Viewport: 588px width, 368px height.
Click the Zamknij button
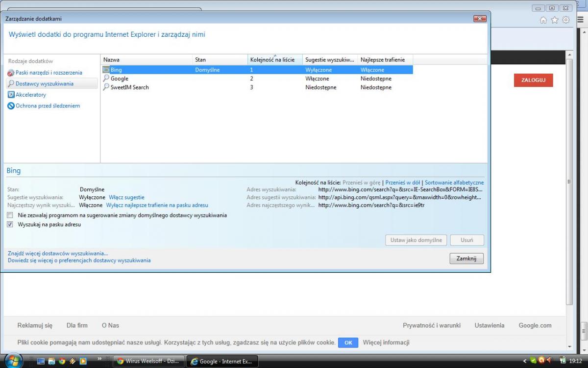(x=466, y=259)
